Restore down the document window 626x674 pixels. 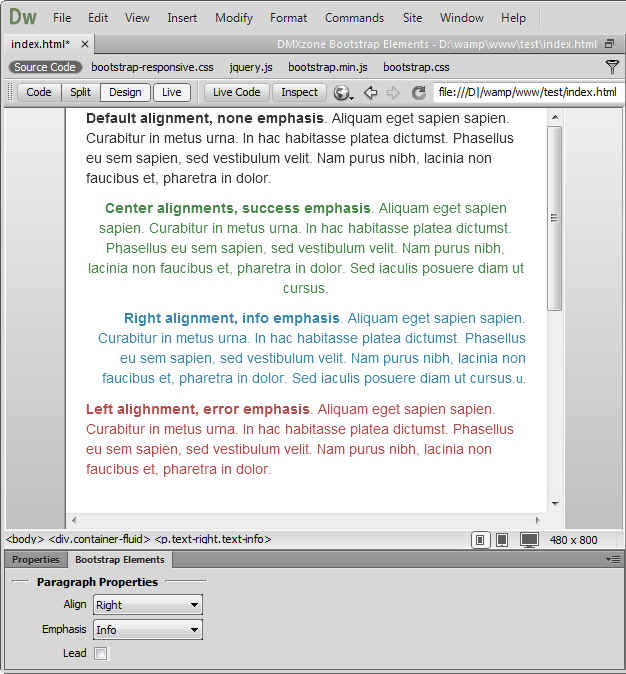pos(609,44)
